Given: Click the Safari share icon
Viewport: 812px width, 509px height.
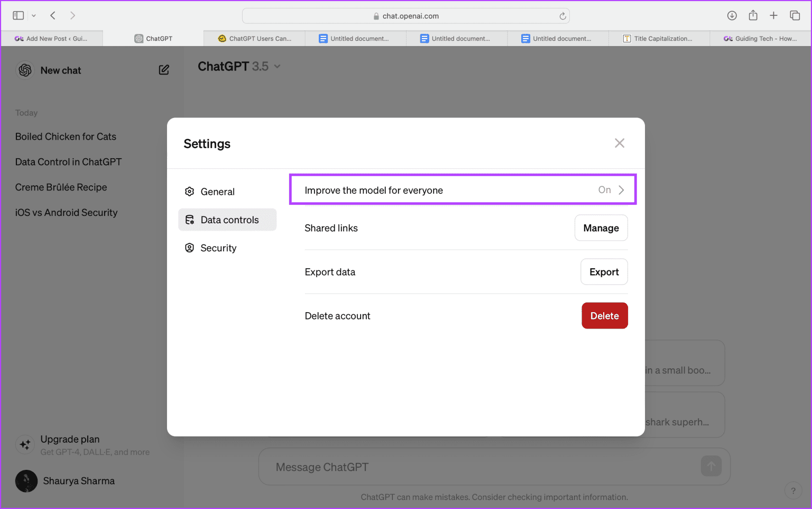Looking at the screenshot, I should click(x=753, y=15).
